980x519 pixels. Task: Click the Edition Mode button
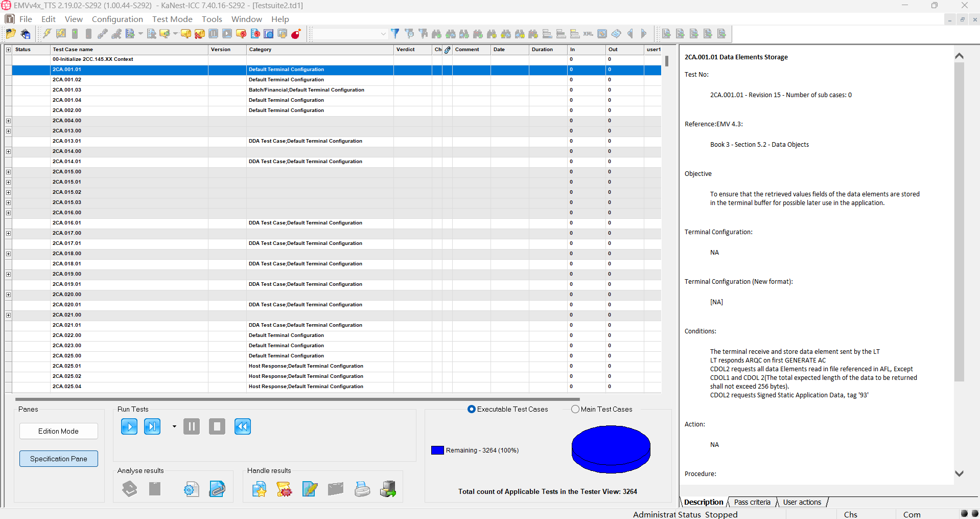pyautogui.click(x=59, y=431)
